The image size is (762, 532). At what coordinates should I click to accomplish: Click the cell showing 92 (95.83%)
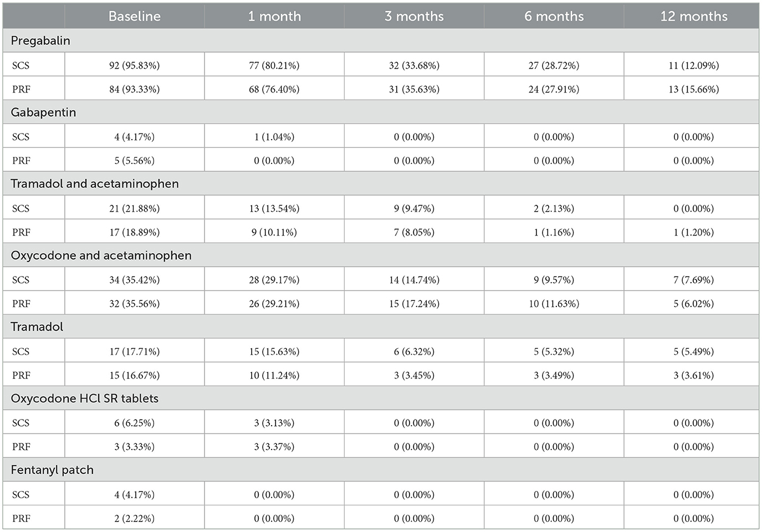134,65
